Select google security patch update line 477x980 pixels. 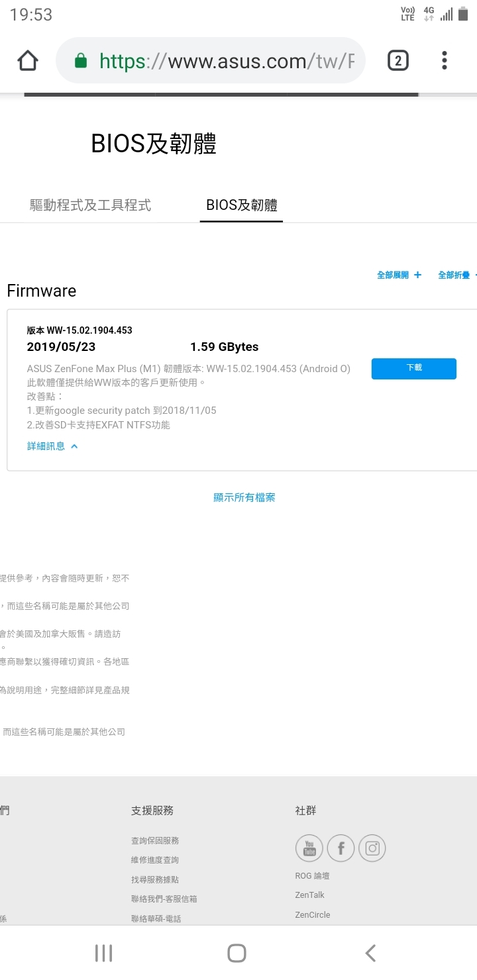(x=121, y=411)
